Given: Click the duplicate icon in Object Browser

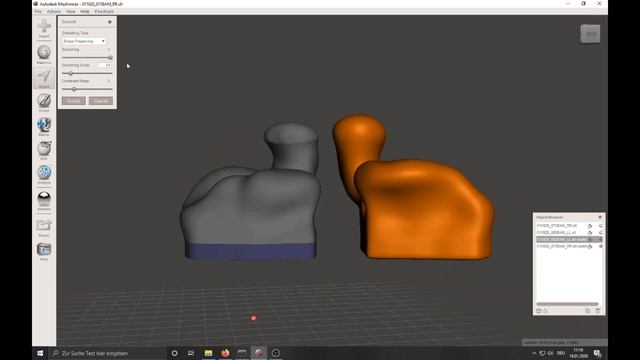Looking at the screenshot, I should (587, 311).
